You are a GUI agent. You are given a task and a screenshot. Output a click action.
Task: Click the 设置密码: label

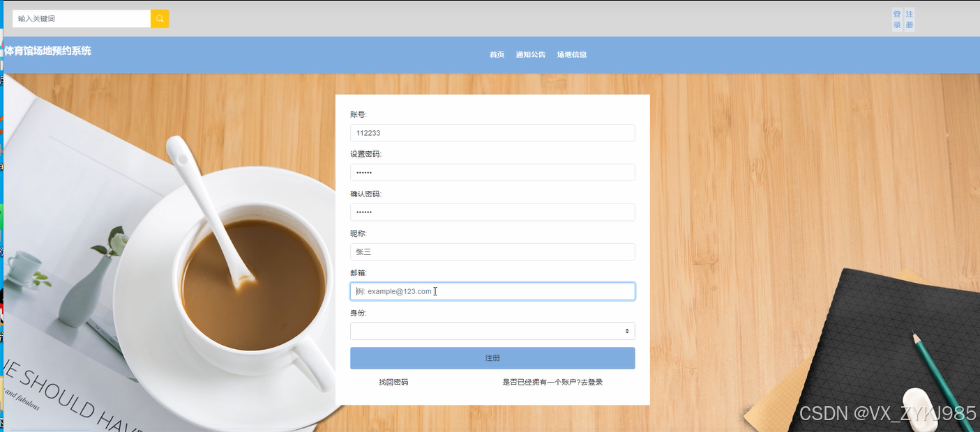click(366, 154)
